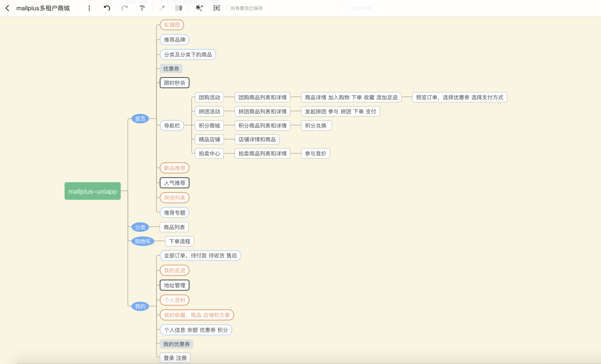Click the document title mallplus多租户商城
601x364 pixels.
pyautogui.click(x=43, y=8)
